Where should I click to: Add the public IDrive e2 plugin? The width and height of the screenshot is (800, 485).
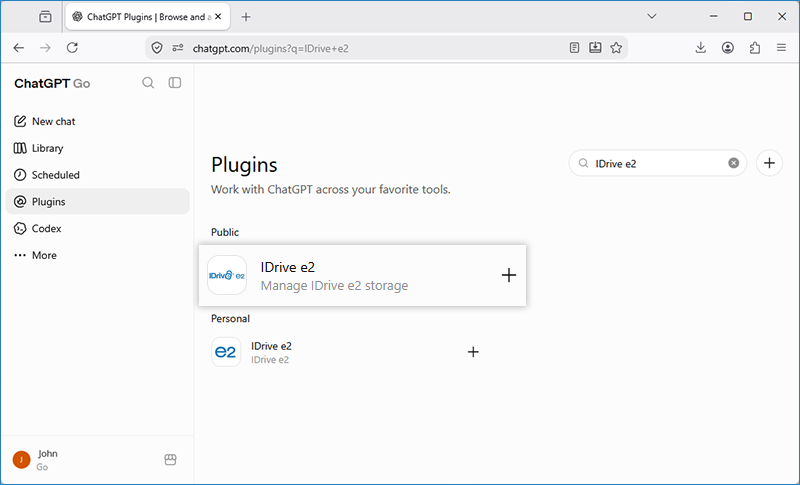tap(509, 275)
